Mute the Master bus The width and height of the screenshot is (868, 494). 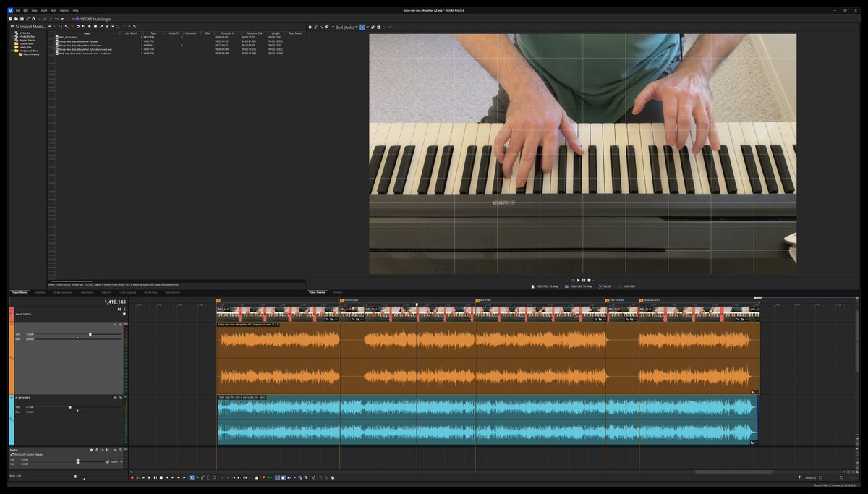[115, 450]
